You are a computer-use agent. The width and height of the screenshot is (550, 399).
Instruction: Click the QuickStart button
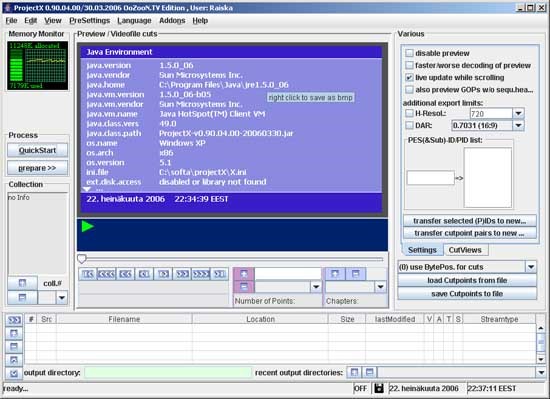(37, 150)
